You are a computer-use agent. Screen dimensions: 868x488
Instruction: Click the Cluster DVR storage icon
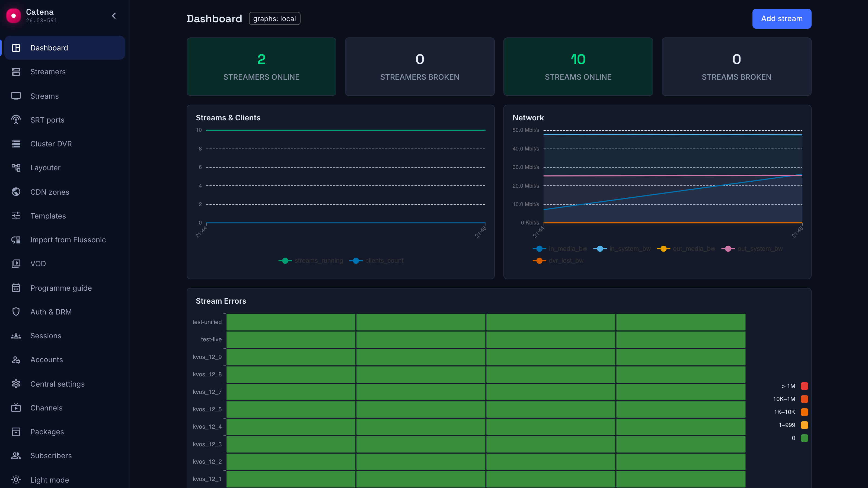tap(16, 144)
